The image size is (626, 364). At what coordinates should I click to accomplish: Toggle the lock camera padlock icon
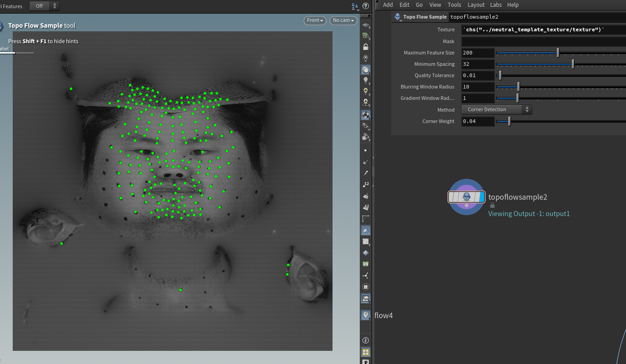pyautogui.click(x=366, y=47)
